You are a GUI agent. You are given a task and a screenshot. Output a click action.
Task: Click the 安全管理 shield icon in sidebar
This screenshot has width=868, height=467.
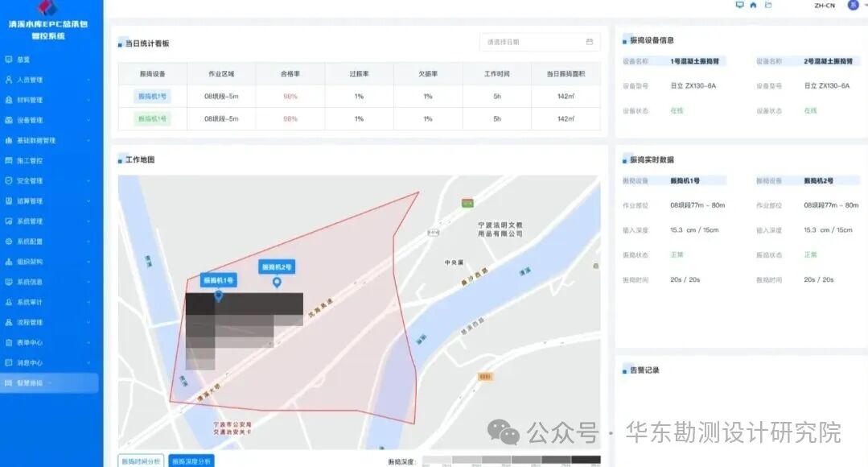pos(8,180)
